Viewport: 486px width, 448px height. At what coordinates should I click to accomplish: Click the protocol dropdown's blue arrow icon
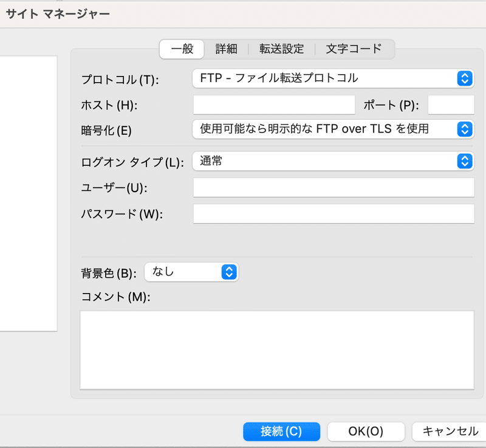pyautogui.click(x=464, y=78)
